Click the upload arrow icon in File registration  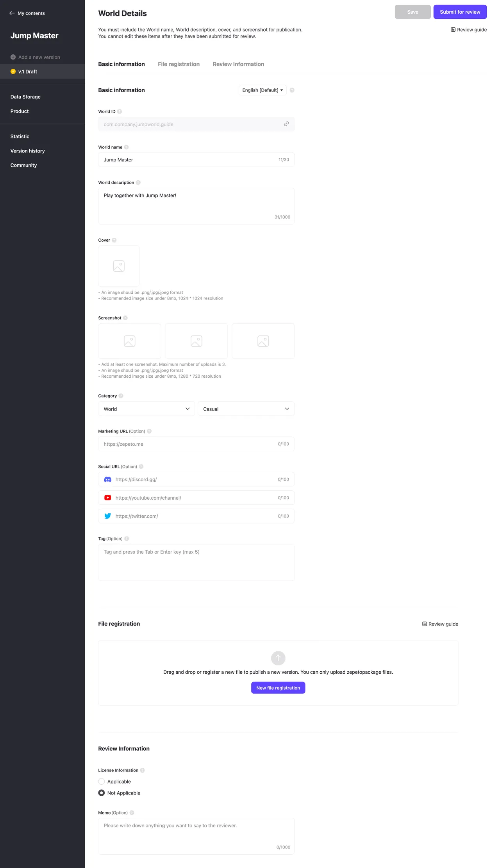tap(278, 658)
